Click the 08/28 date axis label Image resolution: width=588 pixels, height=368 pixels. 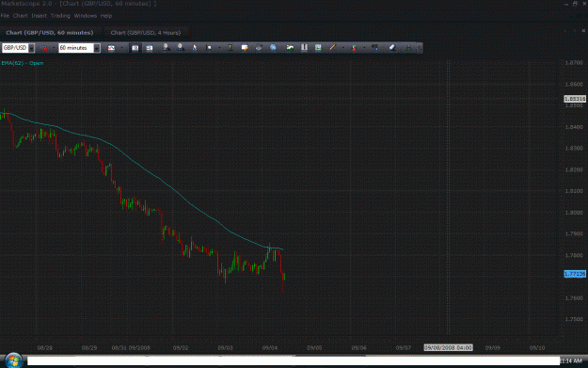click(x=45, y=347)
